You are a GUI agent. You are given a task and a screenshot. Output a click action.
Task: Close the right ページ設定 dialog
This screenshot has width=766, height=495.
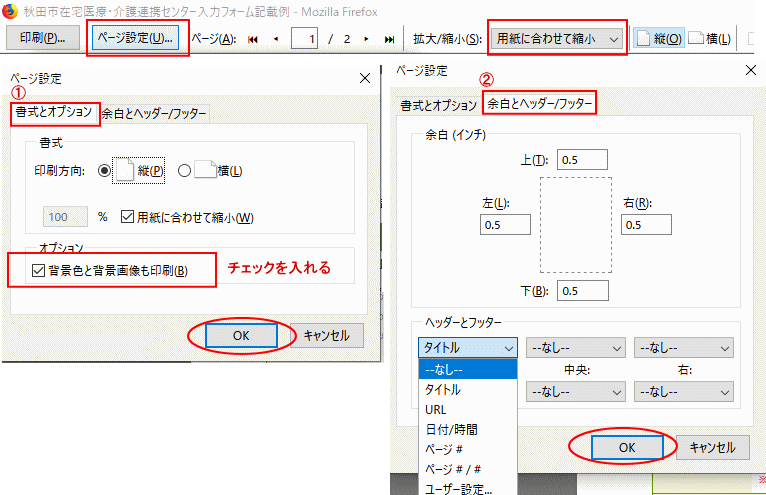click(x=749, y=70)
